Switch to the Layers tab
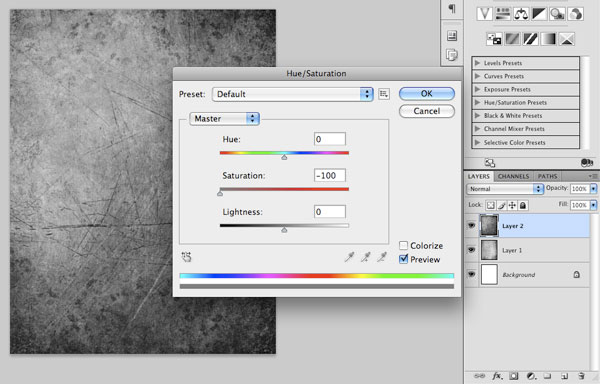Viewport: 600px width, 384px height. click(479, 176)
